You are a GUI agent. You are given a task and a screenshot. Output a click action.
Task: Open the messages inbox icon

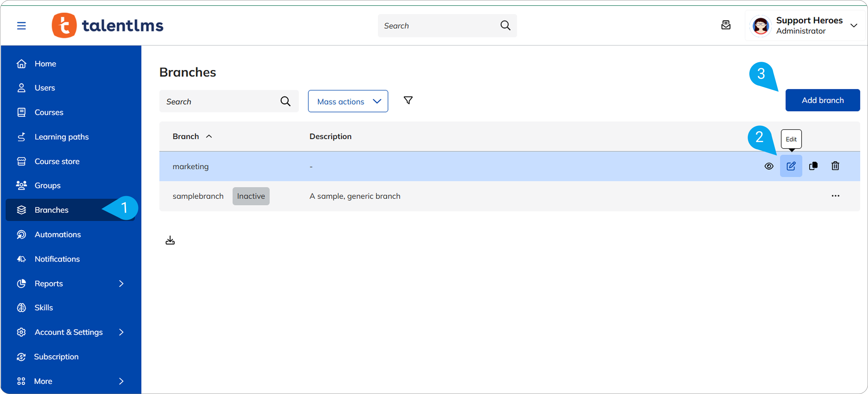click(726, 25)
